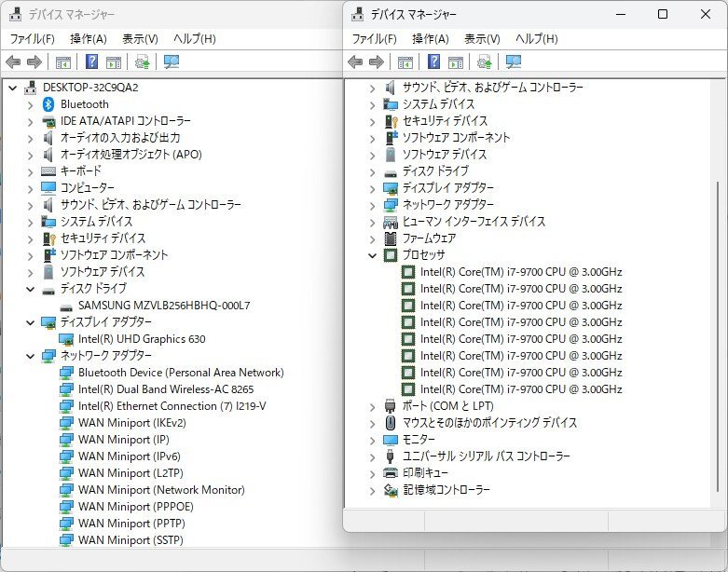The image size is (728, 572).
Task: Open 操作(A) menu in left window
Action: (89, 39)
